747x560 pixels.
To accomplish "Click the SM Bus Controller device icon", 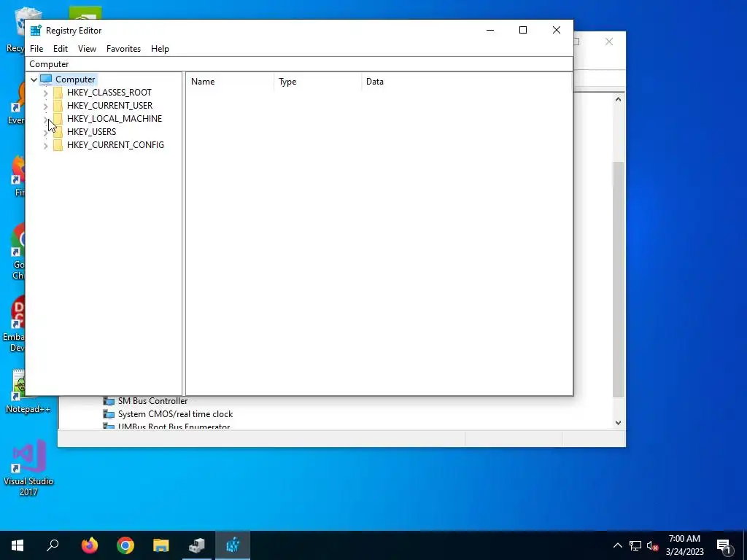I will [109, 401].
